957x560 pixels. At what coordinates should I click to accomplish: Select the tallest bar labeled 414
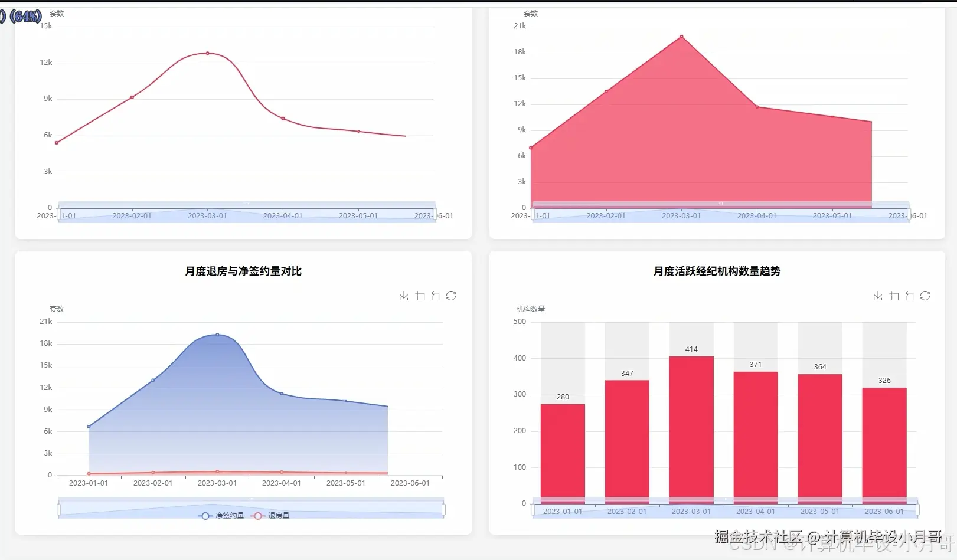691,430
